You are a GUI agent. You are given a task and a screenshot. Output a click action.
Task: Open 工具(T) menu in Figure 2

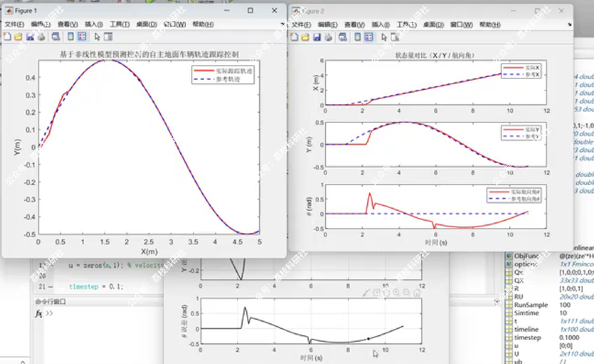pos(406,25)
